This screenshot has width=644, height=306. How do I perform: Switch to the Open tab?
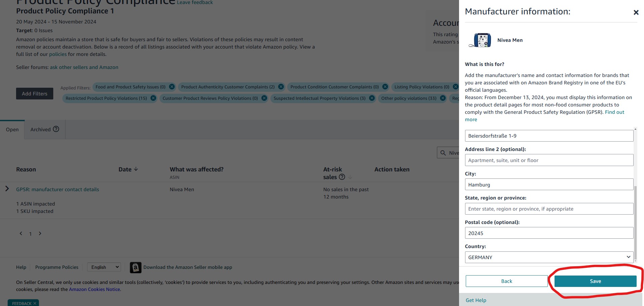[12, 130]
